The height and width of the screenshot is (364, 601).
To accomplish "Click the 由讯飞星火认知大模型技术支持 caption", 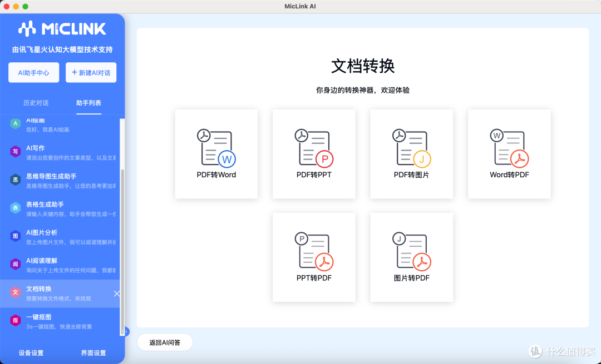I will coord(62,49).
